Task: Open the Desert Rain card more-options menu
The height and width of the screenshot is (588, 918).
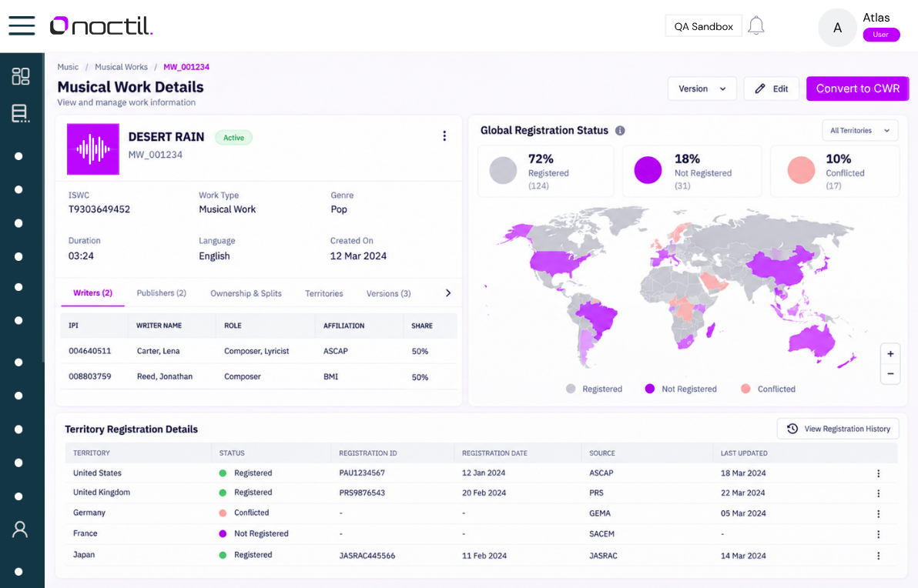Action: (x=444, y=135)
